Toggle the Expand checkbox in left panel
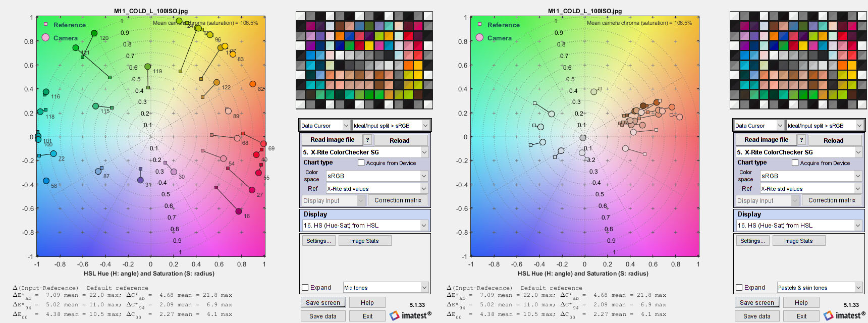Viewport: 868px width, 323px height. pos(305,288)
